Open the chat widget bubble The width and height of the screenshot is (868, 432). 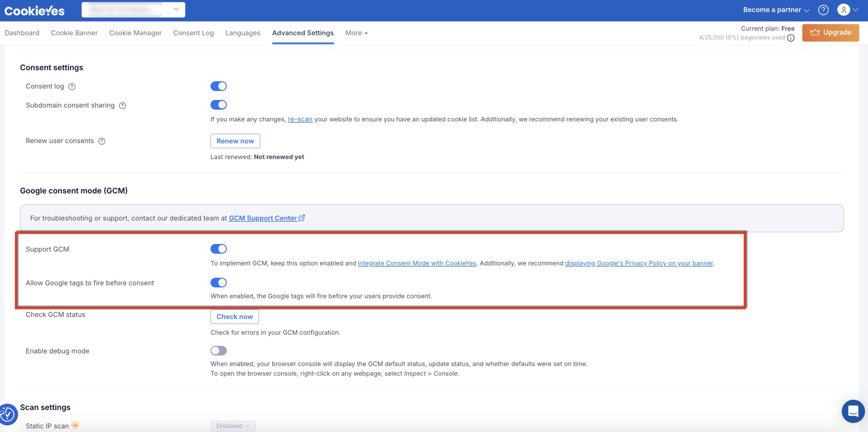click(x=854, y=411)
